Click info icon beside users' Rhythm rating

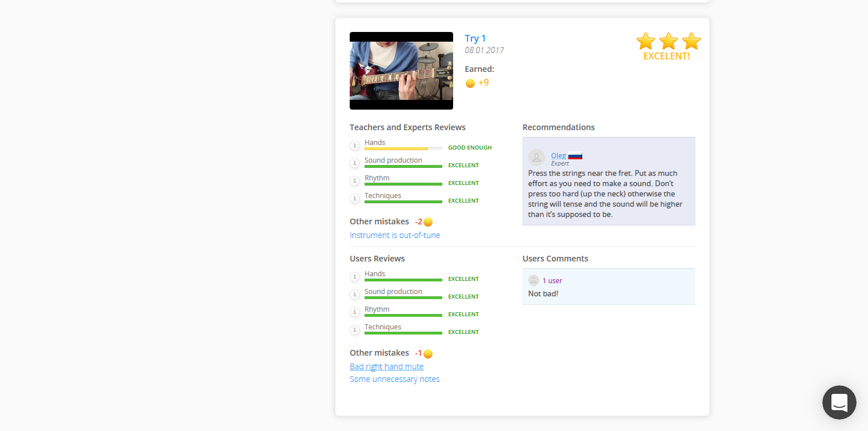click(x=354, y=312)
